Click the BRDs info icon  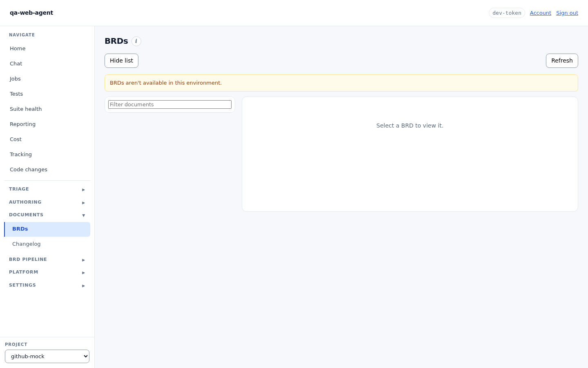(136, 41)
